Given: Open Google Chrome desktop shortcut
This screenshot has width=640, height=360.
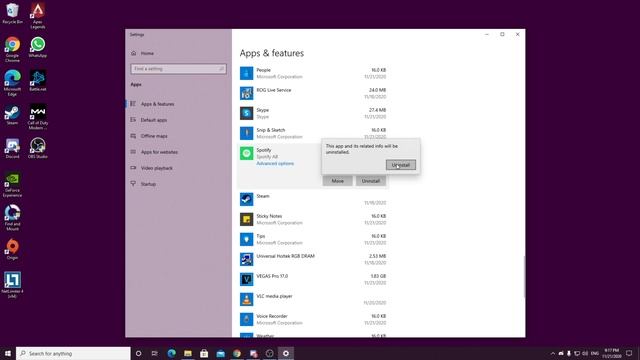Looking at the screenshot, I should [12, 49].
